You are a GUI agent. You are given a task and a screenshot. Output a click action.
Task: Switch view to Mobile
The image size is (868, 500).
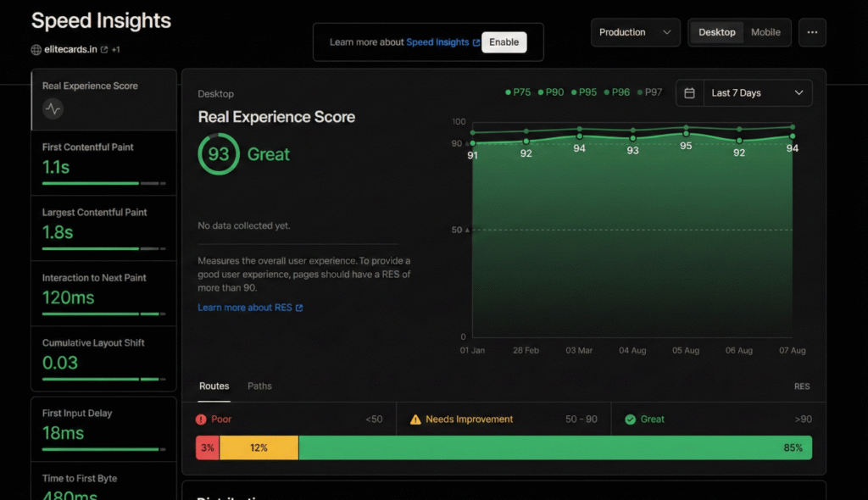[x=765, y=32]
